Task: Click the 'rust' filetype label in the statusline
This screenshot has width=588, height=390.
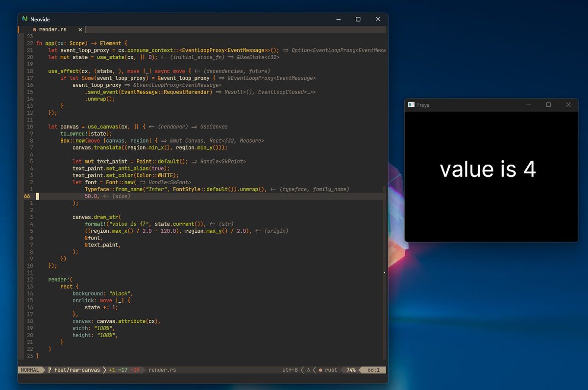Action: click(x=331, y=370)
